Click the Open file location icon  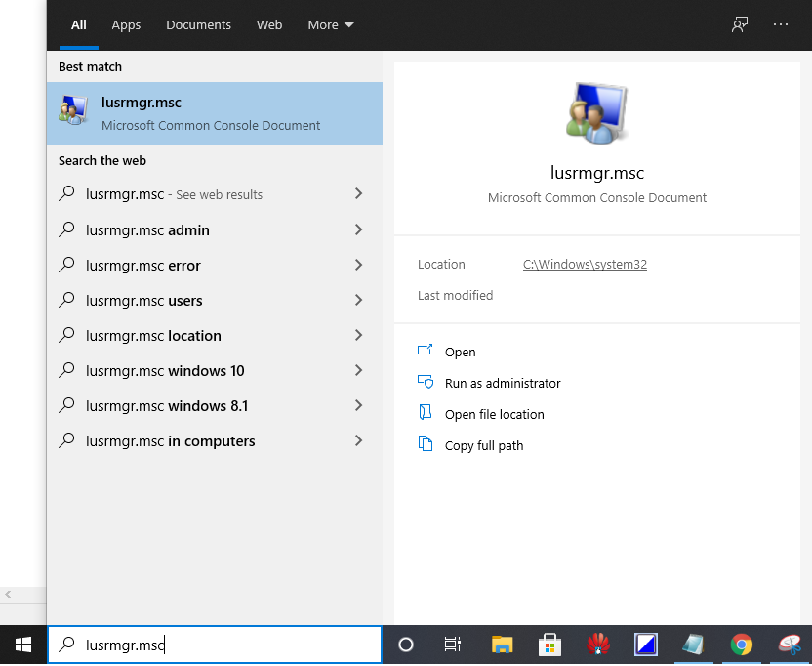426,412
